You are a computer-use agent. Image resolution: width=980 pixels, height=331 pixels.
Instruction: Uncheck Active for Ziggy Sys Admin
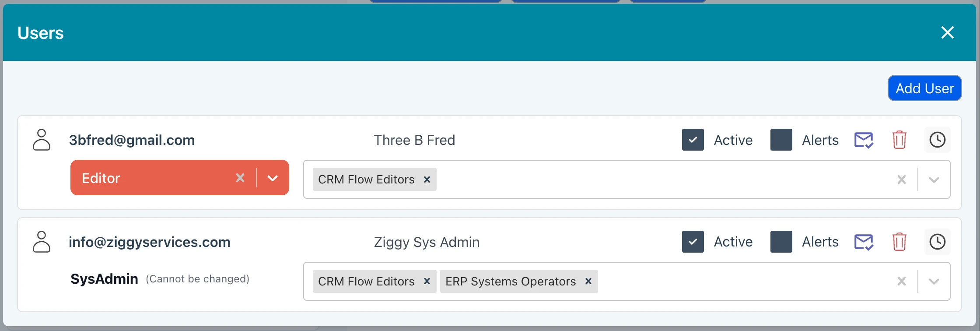[693, 242]
